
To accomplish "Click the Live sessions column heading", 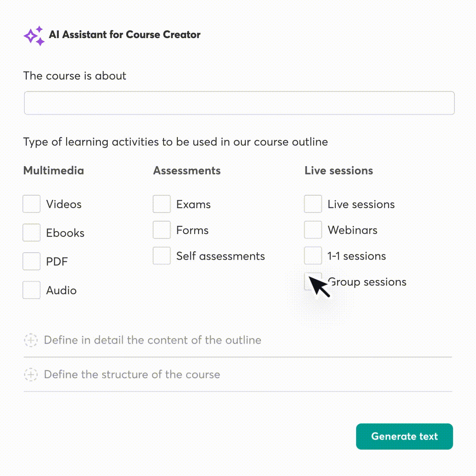I will (x=338, y=170).
